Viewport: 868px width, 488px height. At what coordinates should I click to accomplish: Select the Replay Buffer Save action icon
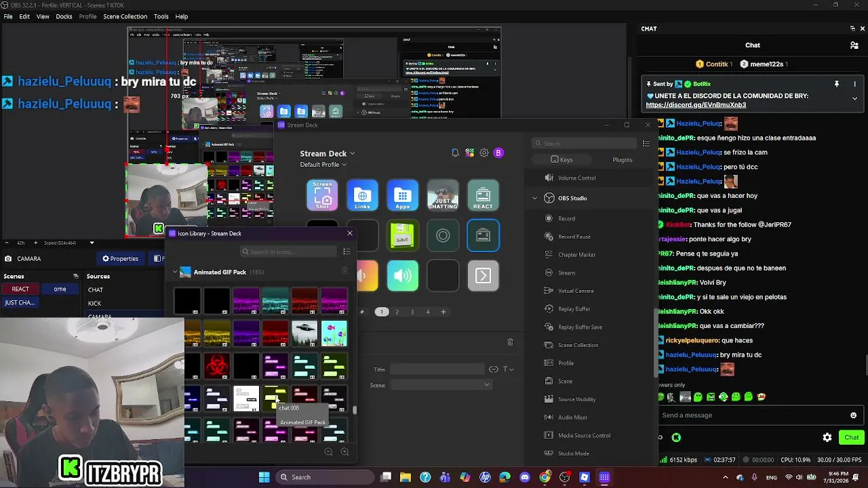[549, 327]
